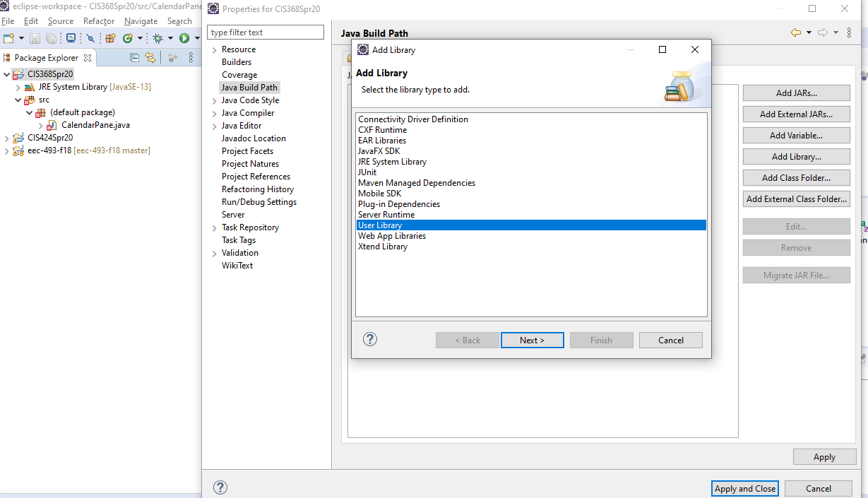This screenshot has width=868, height=498.
Task: Expand the Resource category in properties tree
Action: click(x=214, y=49)
